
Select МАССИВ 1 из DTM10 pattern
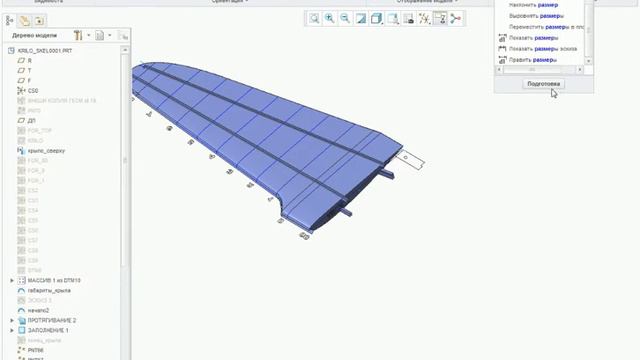tap(54, 280)
